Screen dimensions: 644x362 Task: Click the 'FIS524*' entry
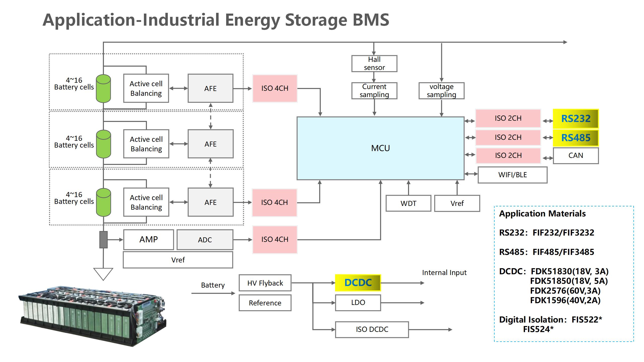(x=538, y=329)
